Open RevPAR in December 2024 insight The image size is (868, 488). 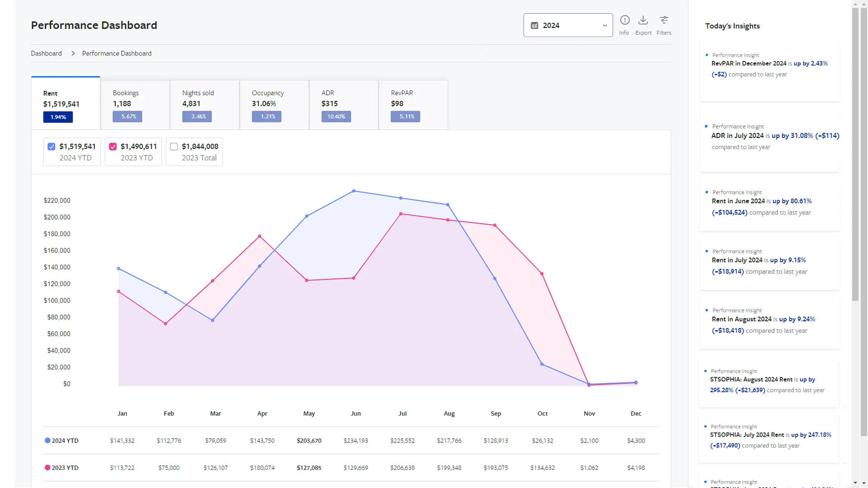tap(769, 69)
